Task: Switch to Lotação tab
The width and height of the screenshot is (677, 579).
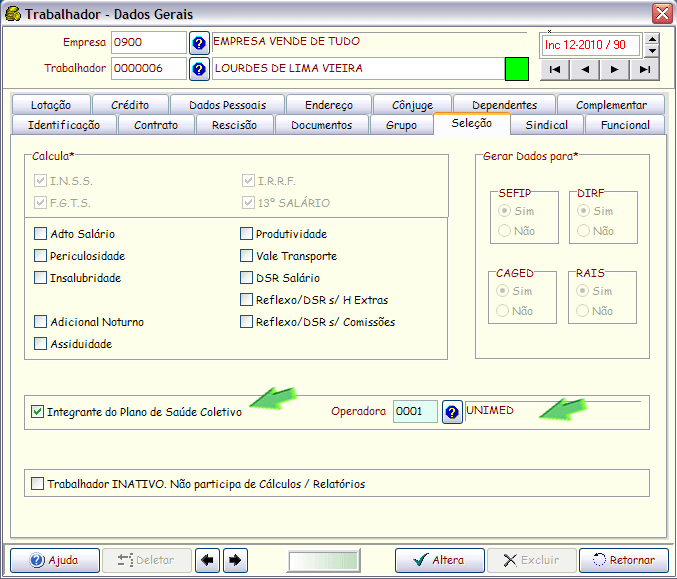Action: click(x=51, y=105)
